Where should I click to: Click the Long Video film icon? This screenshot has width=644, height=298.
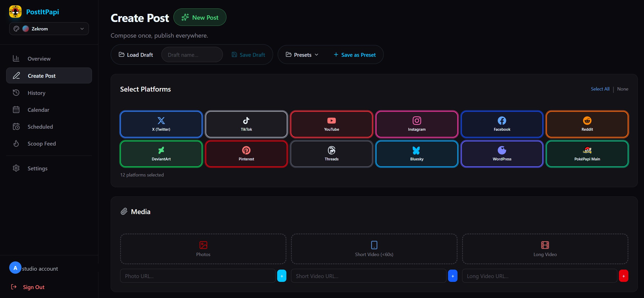tap(545, 245)
